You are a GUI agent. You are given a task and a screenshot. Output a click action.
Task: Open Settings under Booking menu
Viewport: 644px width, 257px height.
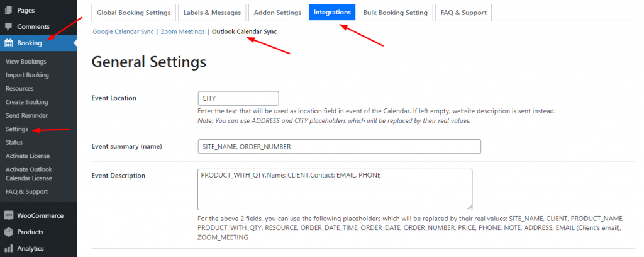pyautogui.click(x=17, y=128)
